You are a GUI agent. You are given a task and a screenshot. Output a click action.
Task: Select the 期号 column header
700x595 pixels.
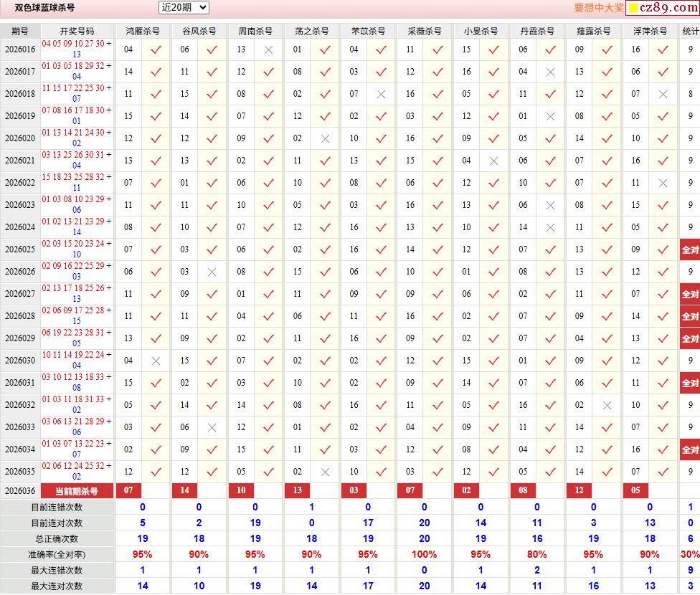click(20, 32)
